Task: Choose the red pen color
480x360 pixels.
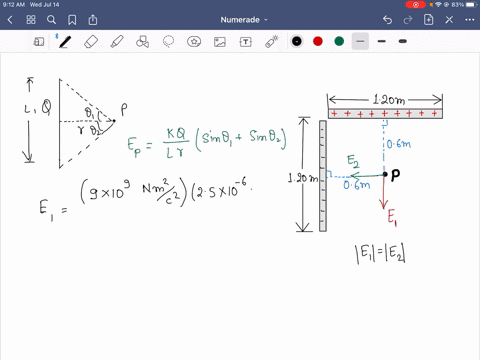Action: pos(318,41)
